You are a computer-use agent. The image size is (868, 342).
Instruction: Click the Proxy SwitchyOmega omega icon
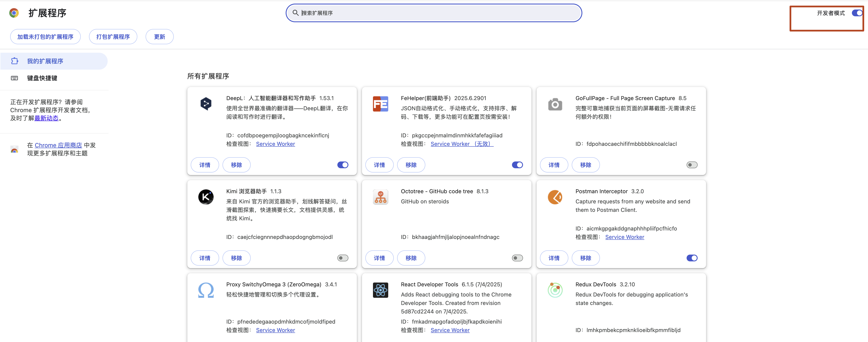[x=206, y=290]
